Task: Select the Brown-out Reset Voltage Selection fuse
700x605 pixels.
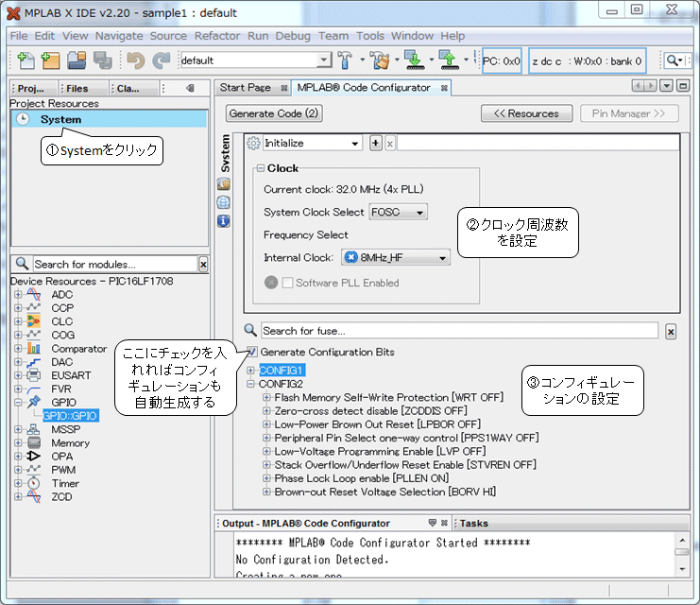Action: (384, 492)
